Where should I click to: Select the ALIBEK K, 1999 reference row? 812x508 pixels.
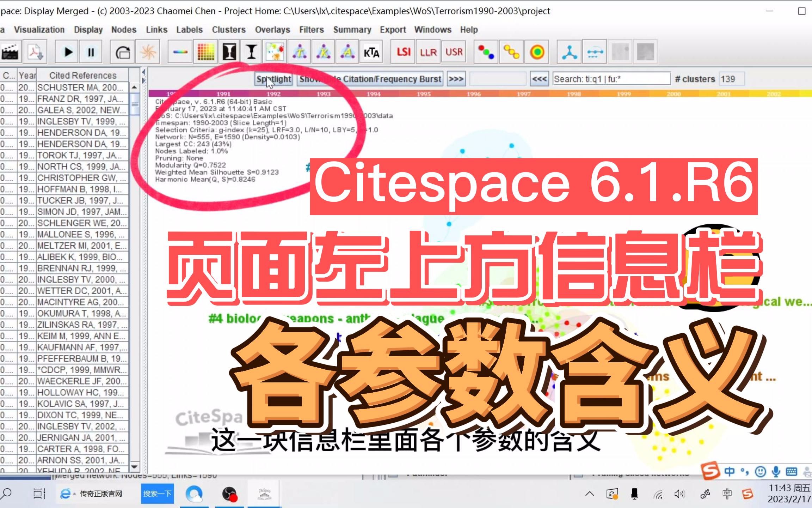(64, 257)
